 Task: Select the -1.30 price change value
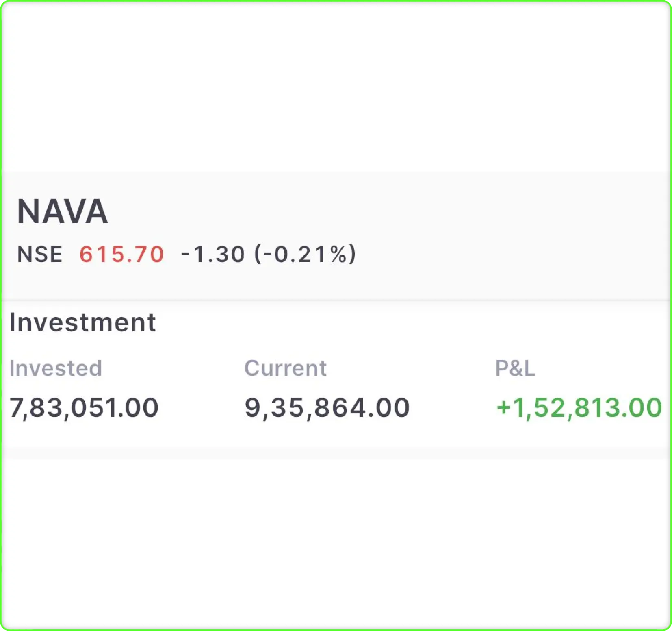pos(212,255)
